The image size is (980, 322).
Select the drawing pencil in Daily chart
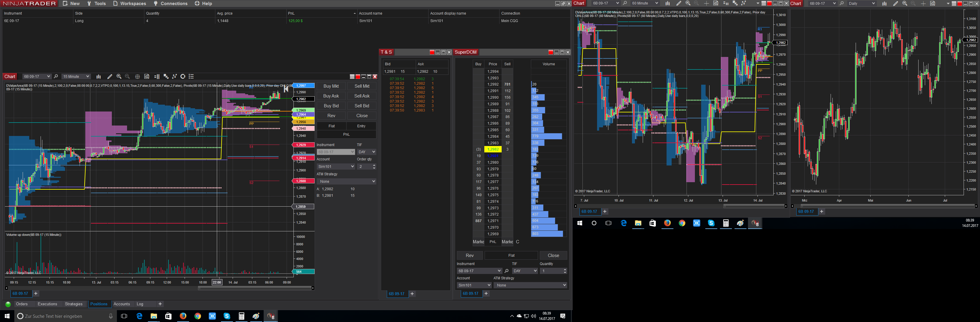896,3
